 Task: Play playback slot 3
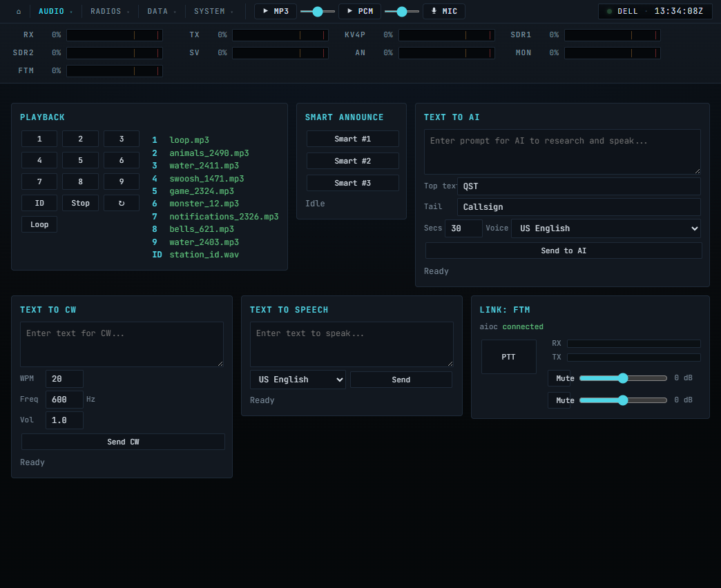coord(122,139)
